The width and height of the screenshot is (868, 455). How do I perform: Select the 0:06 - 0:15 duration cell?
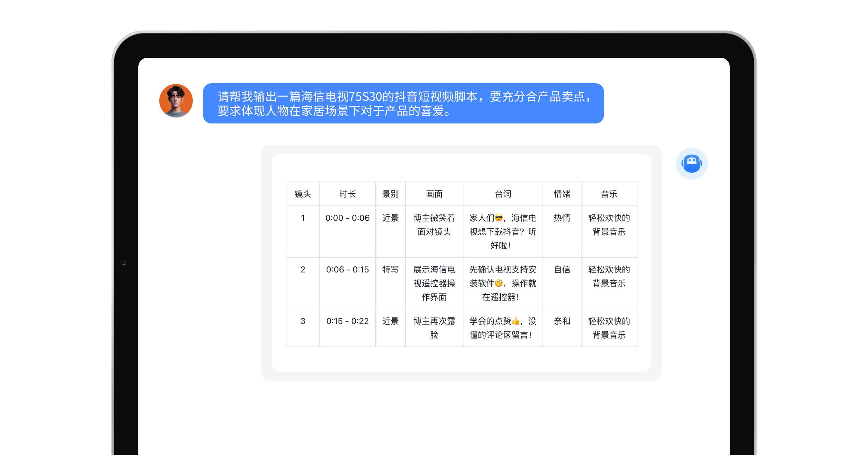pyautogui.click(x=347, y=283)
